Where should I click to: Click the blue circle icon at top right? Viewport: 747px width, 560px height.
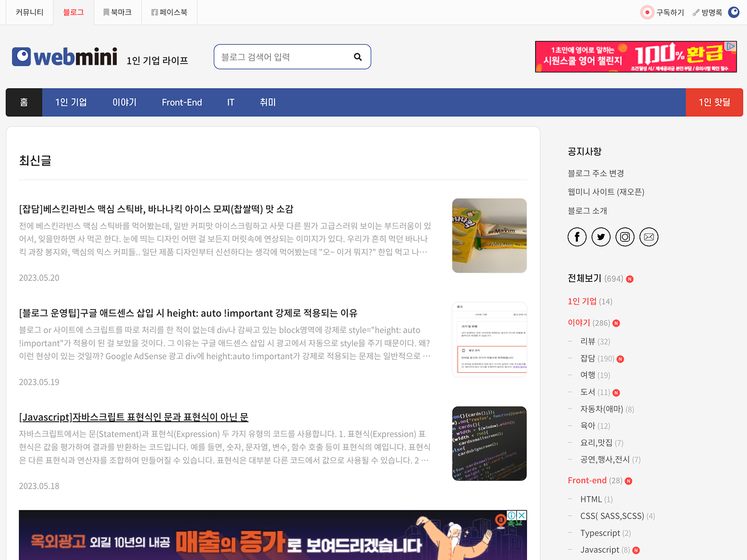pyautogui.click(x=733, y=13)
